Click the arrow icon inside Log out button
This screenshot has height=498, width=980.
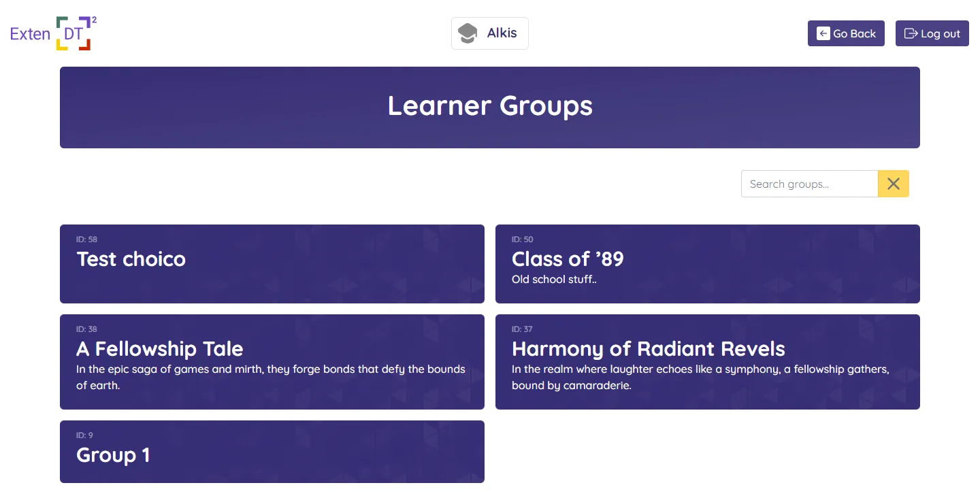pyautogui.click(x=911, y=33)
